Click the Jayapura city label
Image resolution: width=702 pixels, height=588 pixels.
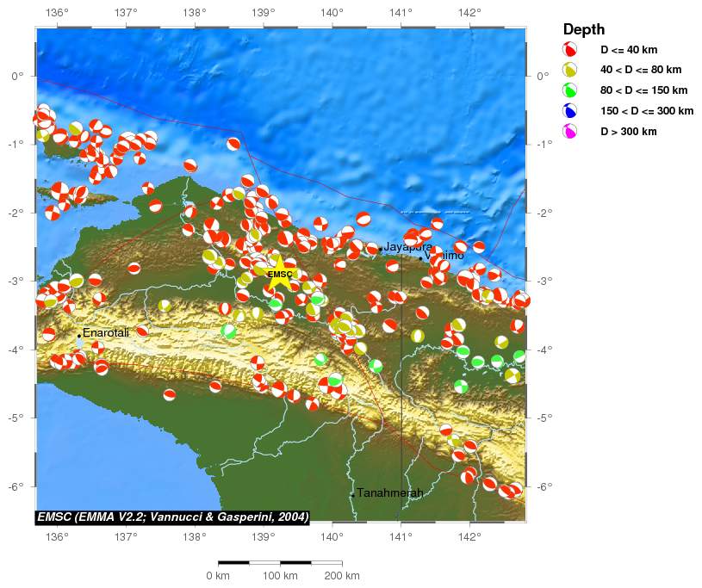(x=407, y=247)
